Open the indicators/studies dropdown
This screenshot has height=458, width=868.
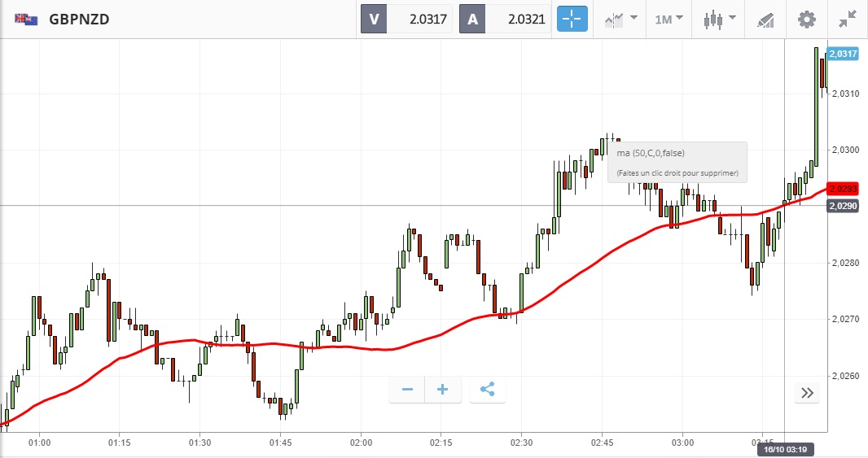click(620, 19)
